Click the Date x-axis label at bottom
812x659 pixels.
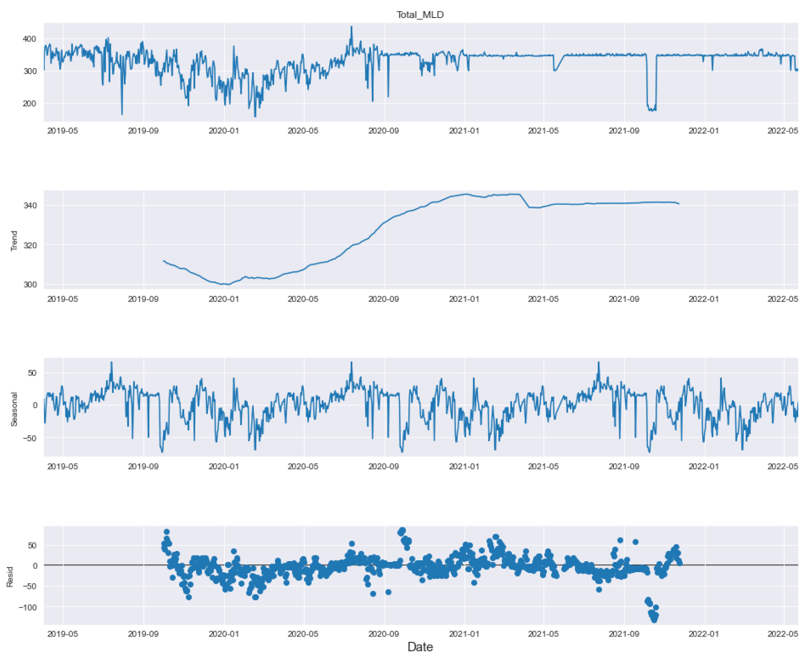pos(420,646)
